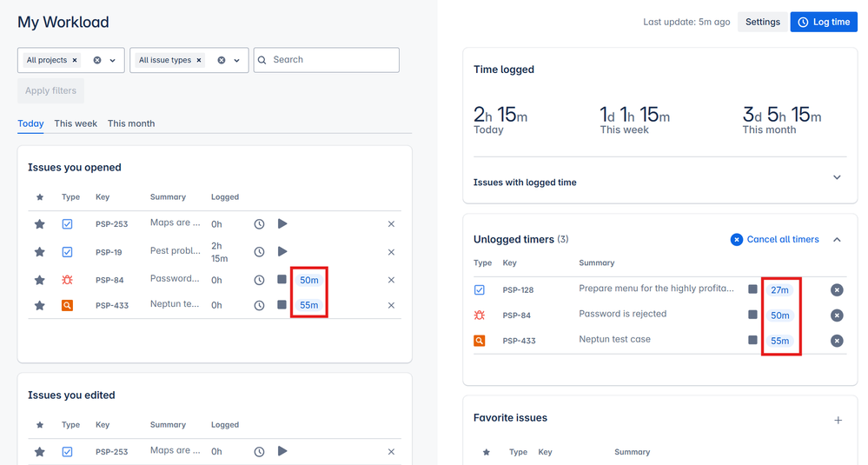Remove the All issue types filter chip
Viewport: 868px width, 465px height.
point(199,60)
